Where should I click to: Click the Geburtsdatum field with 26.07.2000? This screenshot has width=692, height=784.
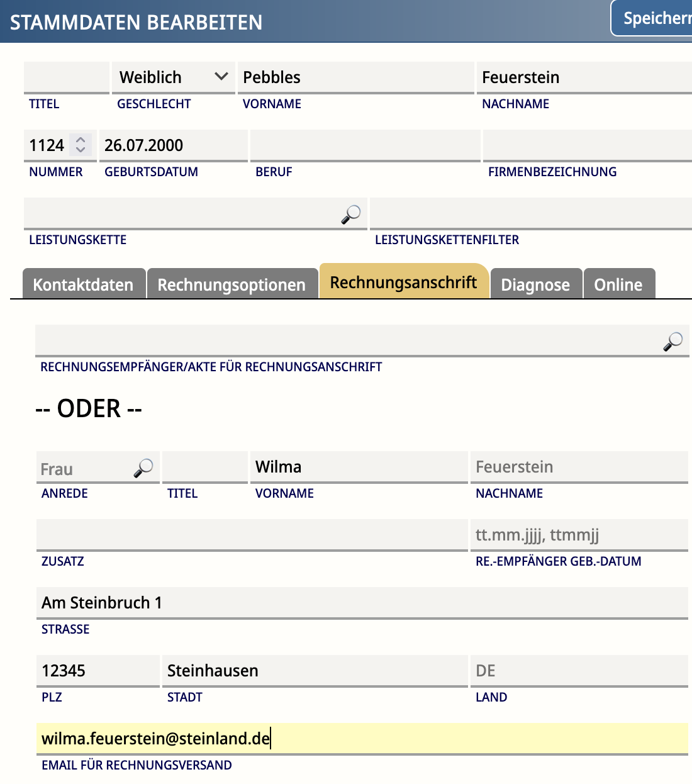coord(174,145)
